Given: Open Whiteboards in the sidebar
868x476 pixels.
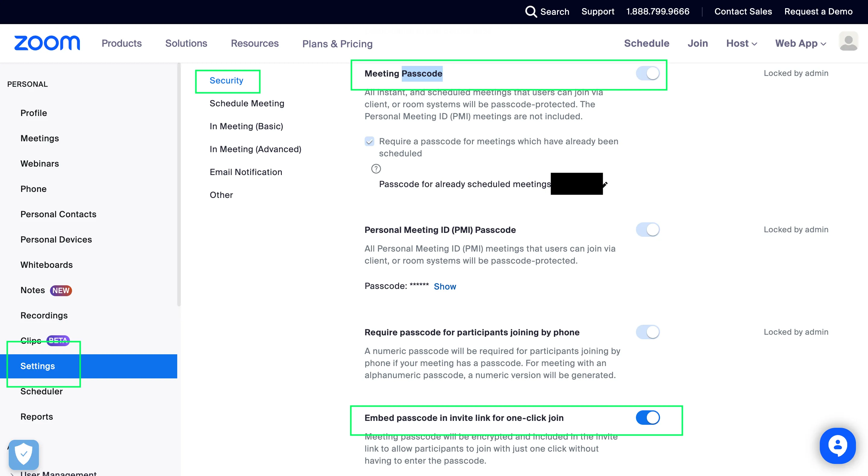Looking at the screenshot, I should (x=46, y=265).
